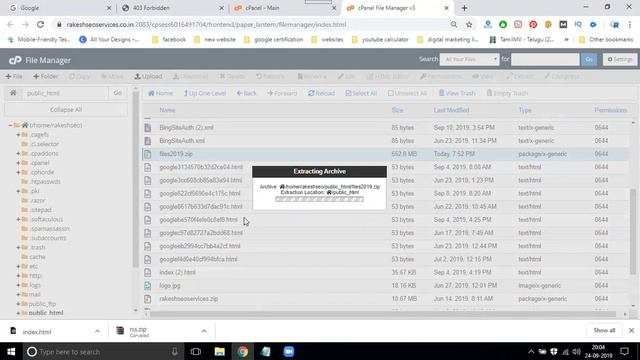This screenshot has width=640, height=360.
Task: Select the mail folder in tree
Action: 35,294
